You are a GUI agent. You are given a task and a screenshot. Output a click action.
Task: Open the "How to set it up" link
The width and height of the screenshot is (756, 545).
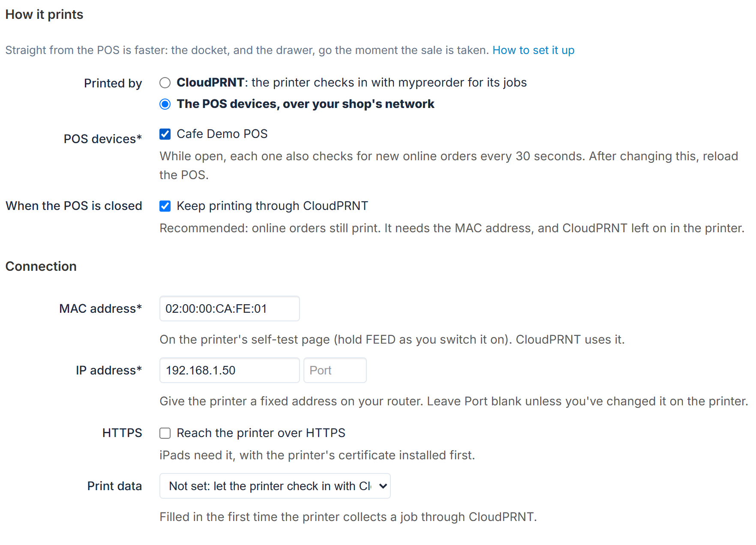(533, 50)
